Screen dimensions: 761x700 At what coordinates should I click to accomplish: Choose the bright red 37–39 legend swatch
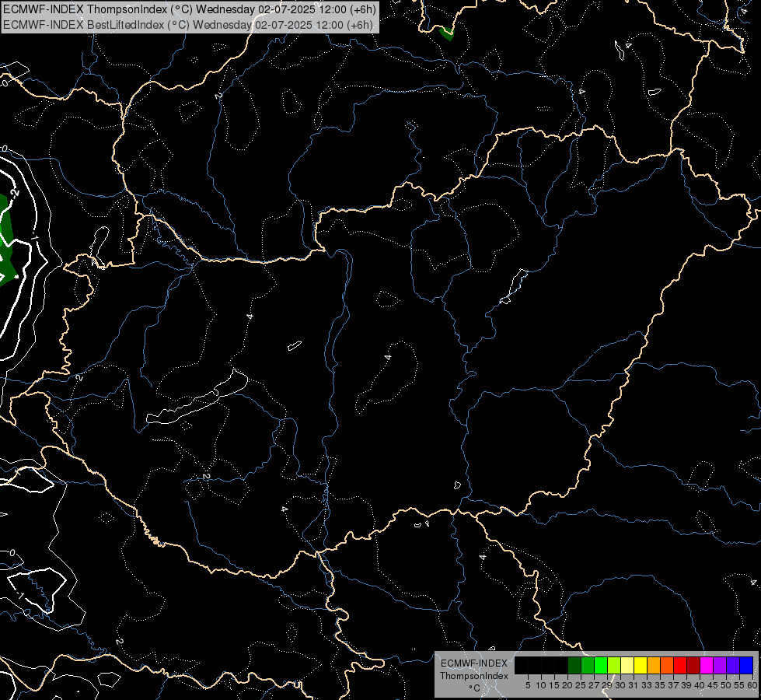pos(680,666)
